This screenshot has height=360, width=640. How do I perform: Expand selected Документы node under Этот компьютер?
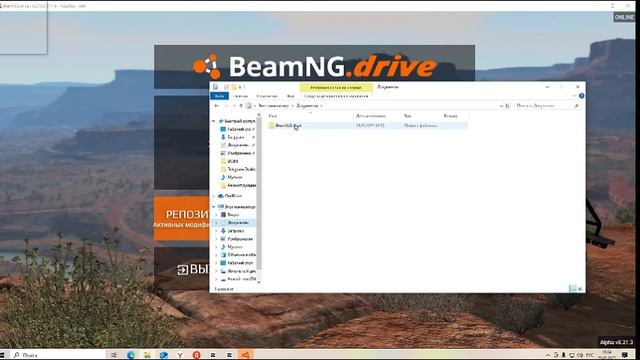click(217, 223)
